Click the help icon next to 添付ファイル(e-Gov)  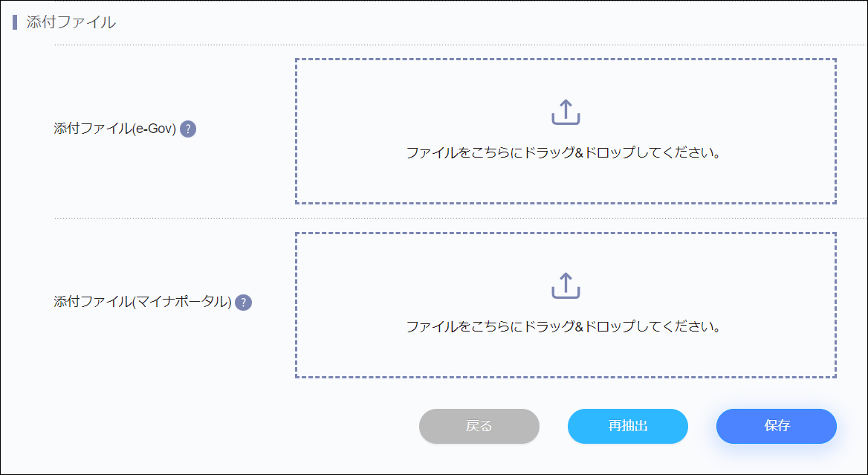pos(190,129)
